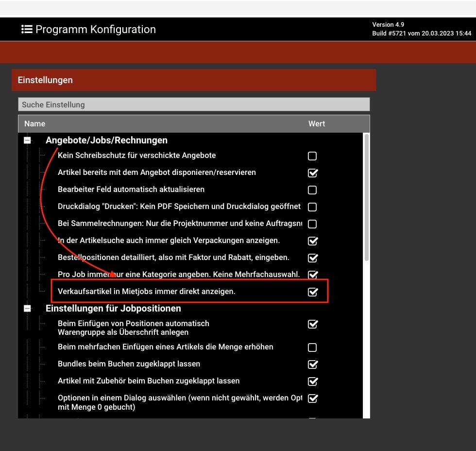Viewport: 476px width, 451px height.
Task: Enable the Bei Sammelrechnungen checkbox
Action: click(x=312, y=224)
